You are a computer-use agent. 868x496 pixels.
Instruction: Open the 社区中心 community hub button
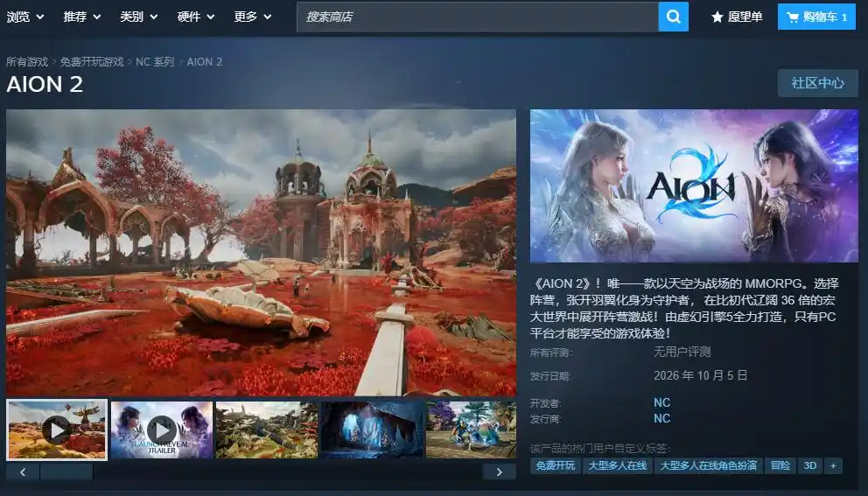click(817, 83)
